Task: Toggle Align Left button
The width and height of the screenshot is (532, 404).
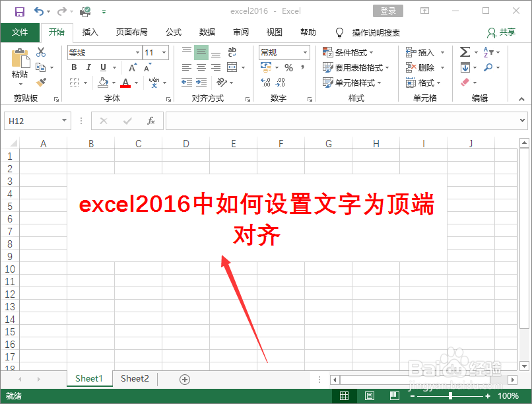Action: 187,67
